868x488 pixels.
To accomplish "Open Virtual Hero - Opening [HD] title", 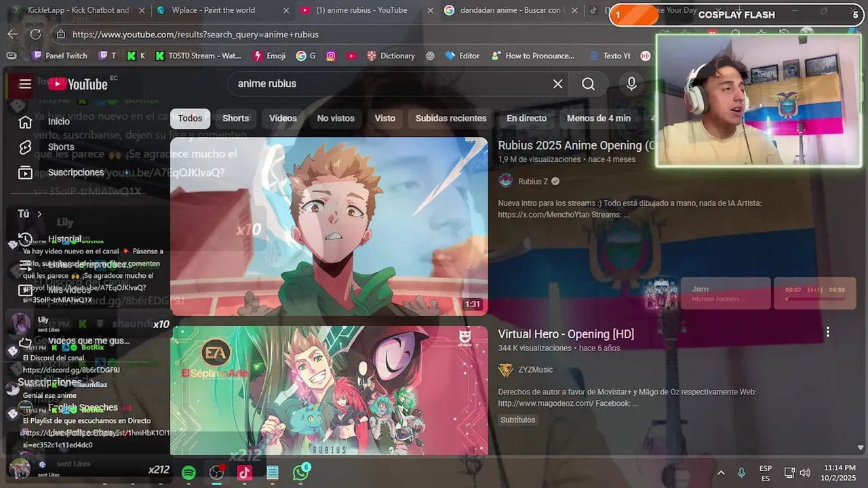I will click(x=566, y=333).
